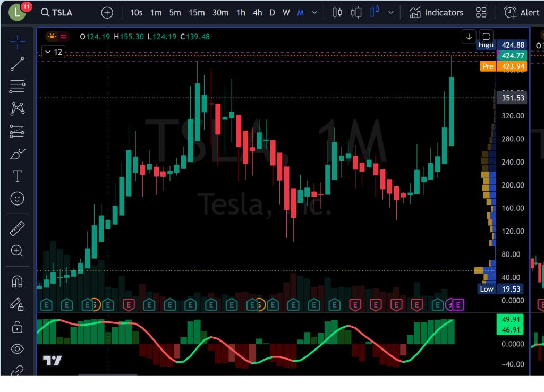Change the chart to the 30m interval
The height and width of the screenshot is (392, 544).
click(220, 13)
